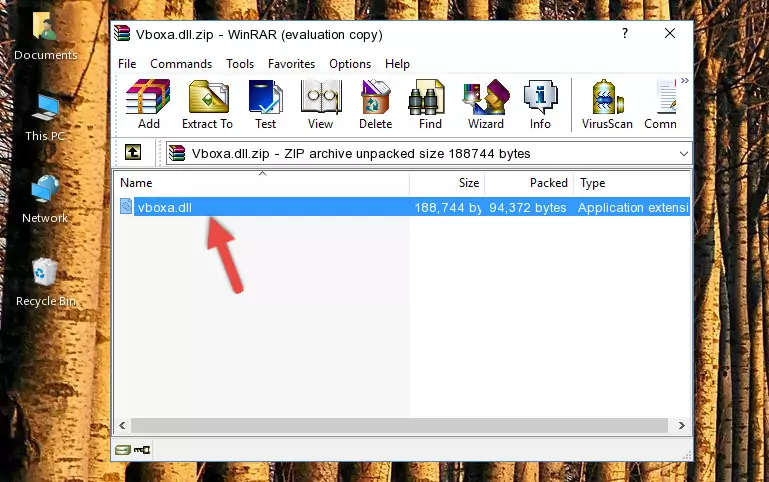
Task: Show archive Info
Action: tap(540, 104)
